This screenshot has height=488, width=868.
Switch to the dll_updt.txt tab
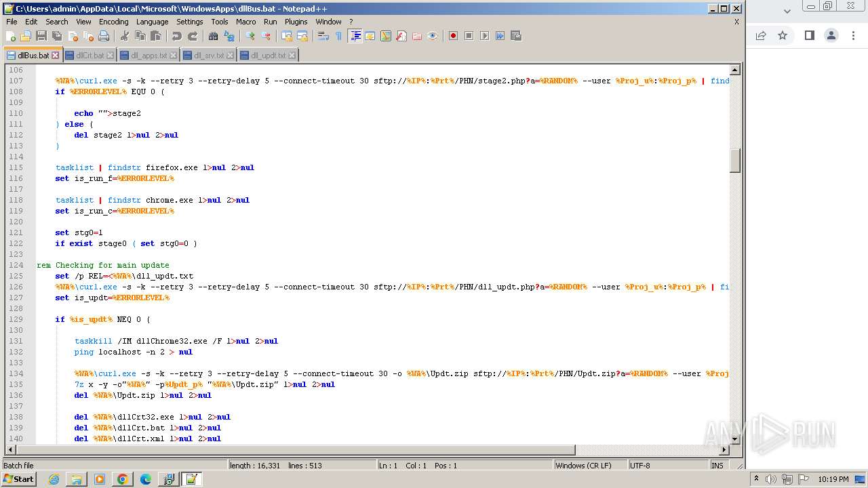pyautogui.click(x=268, y=56)
